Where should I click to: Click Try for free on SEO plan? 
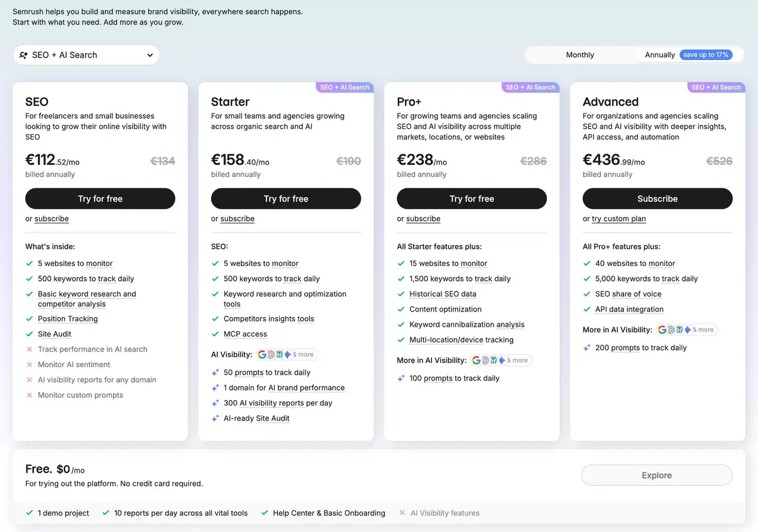coord(100,198)
